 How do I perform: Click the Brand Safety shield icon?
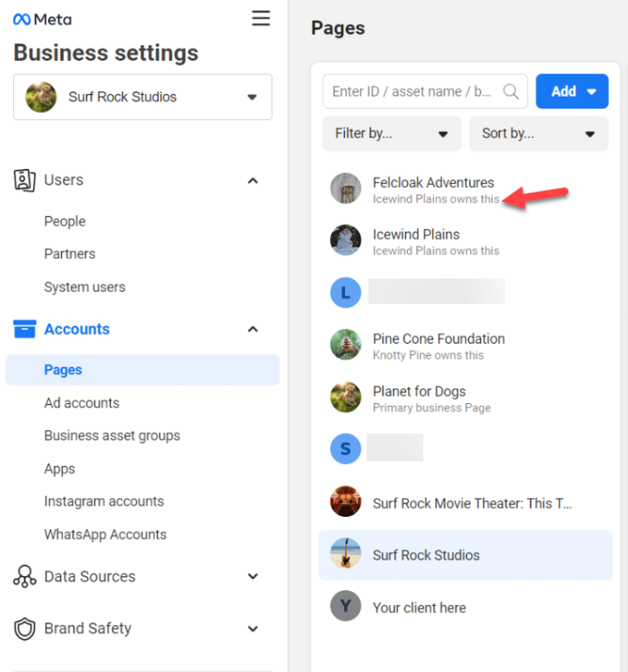click(x=24, y=628)
